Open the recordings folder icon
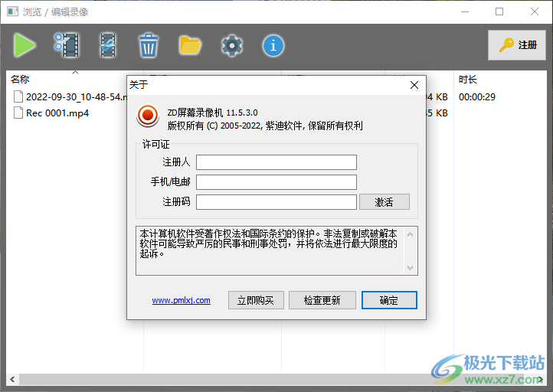Viewport: 553px width, 392px height. tap(190, 45)
